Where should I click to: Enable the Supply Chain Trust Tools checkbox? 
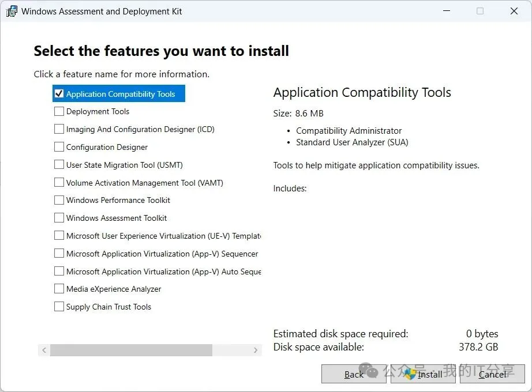[59, 307]
